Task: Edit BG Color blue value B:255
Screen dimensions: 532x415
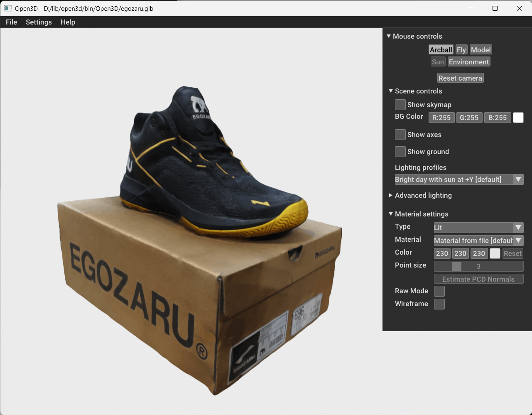Action: (x=498, y=118)
